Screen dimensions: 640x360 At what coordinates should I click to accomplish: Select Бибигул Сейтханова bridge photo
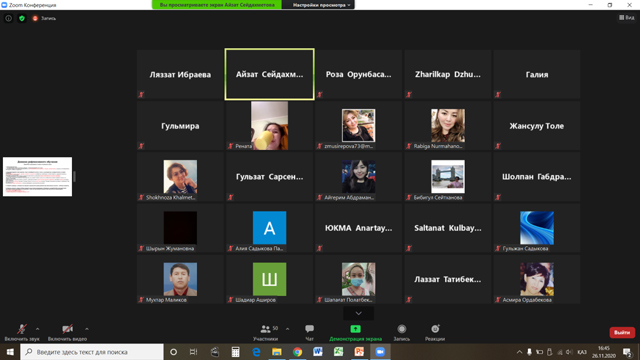pos(448,176)
